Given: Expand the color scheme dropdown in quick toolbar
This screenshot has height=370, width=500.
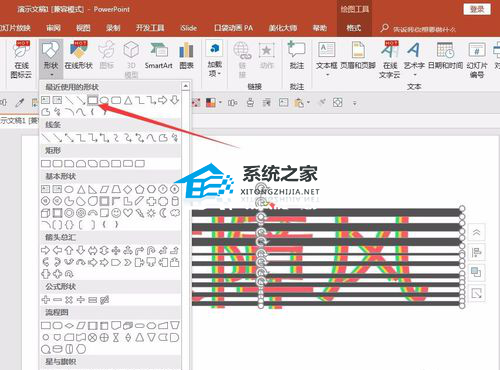Looking at the screenshot, I should click(220, 102).
